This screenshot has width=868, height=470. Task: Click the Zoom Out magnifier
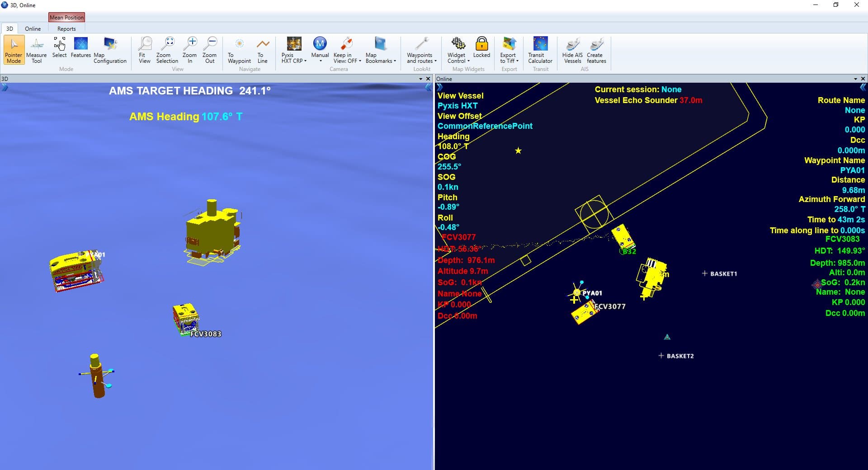[210, 50]
